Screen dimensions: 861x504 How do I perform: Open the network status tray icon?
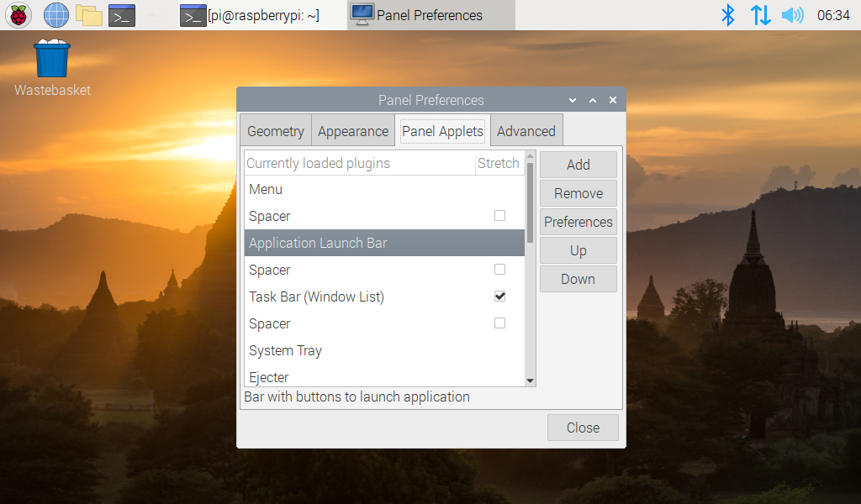pos(760,15)
